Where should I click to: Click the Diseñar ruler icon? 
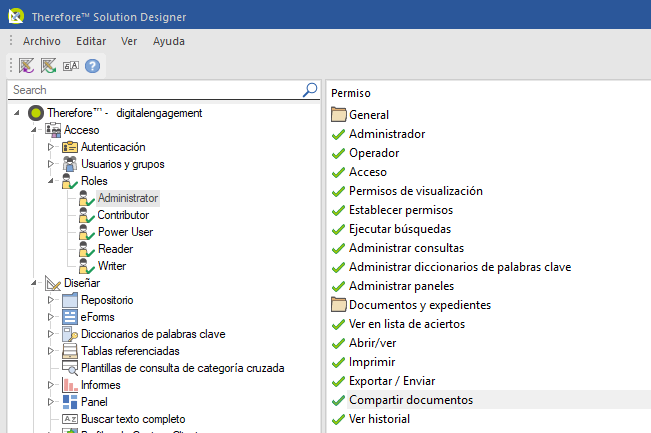53,283
